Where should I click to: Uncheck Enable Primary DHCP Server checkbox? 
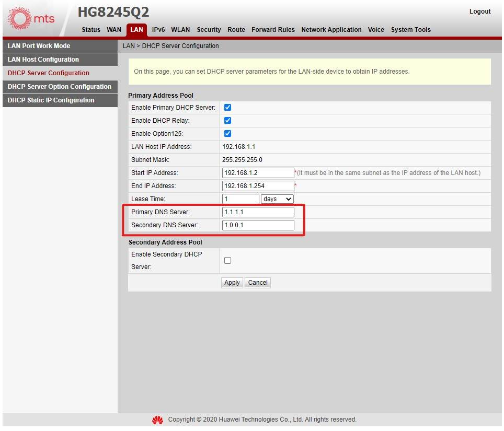coord(227,108)
